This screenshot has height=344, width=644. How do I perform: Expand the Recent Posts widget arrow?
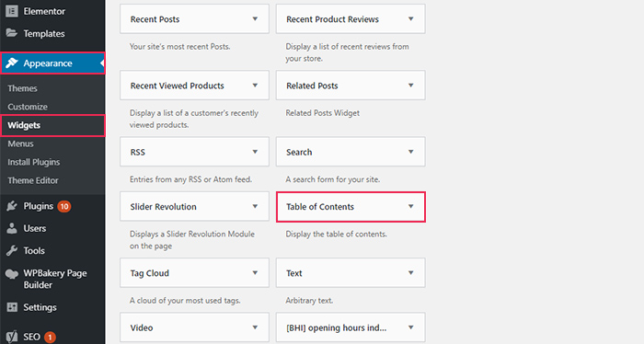click(255, 19)
